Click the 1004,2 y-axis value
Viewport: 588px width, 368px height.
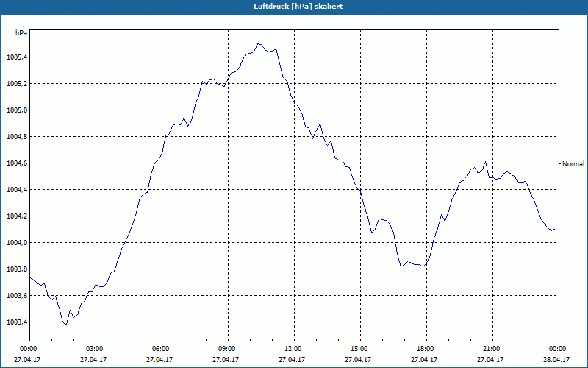click(x=16, y=216)
